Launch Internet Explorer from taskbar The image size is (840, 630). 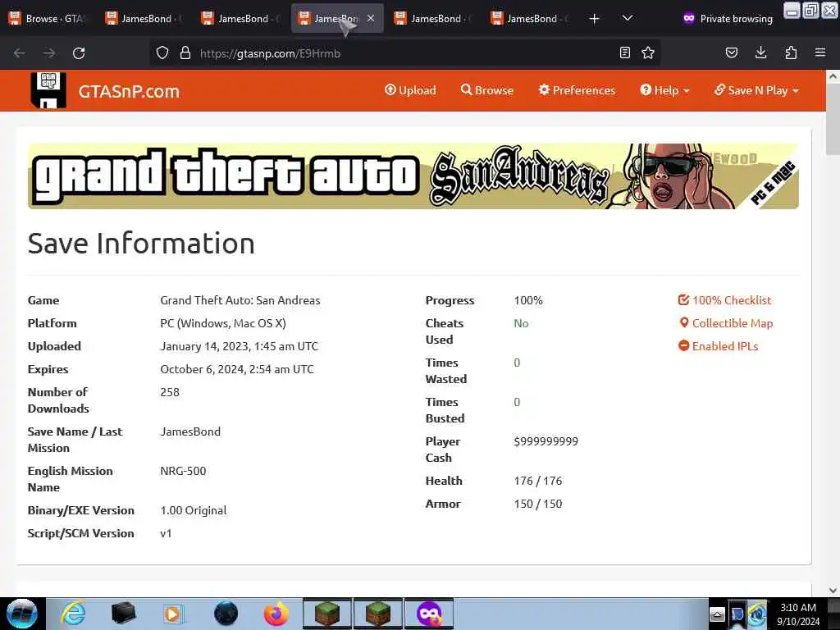coord(72,614)
